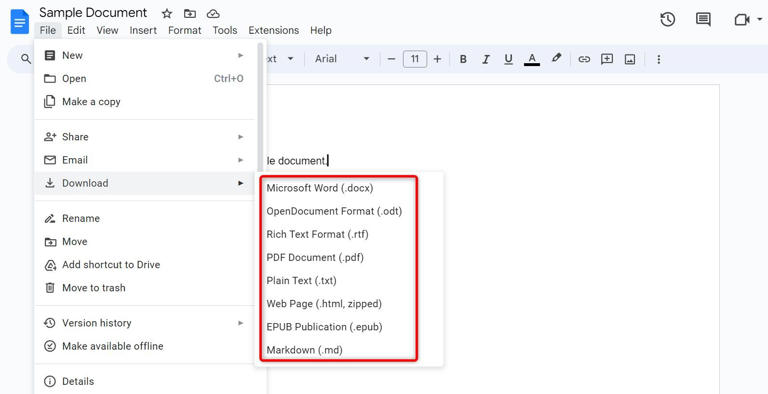This screenshot has width=768, height=394.
Task: Toggle bold formatting
Action: point(463,59)
